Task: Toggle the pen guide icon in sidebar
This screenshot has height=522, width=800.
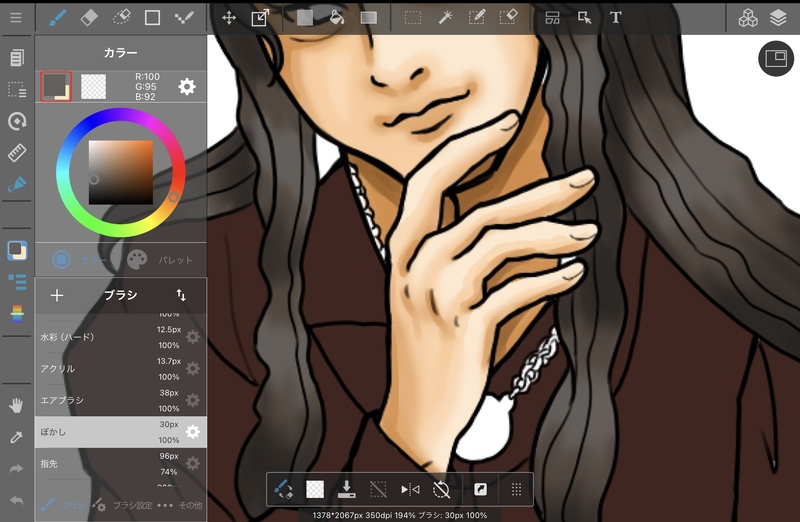Action: click(x=17, y=184)
